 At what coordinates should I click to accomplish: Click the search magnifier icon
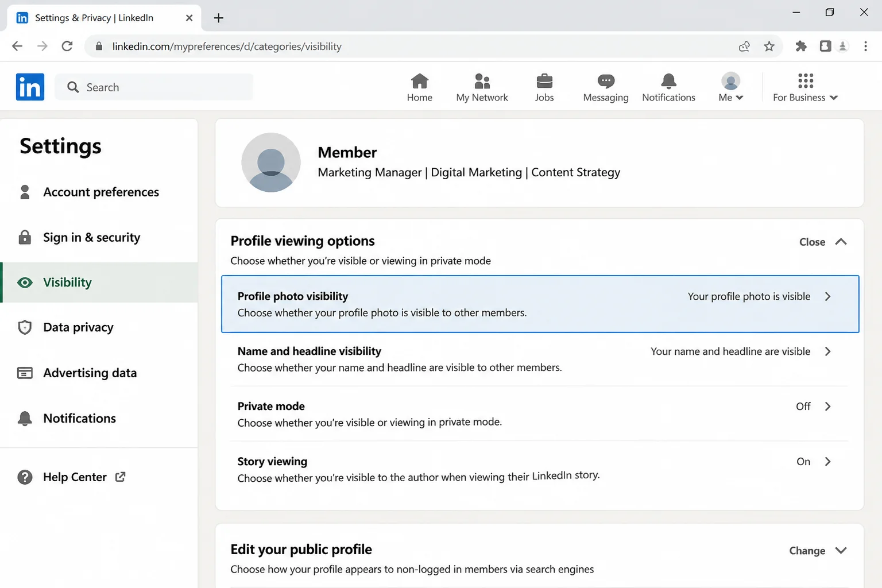coord(73,87)
